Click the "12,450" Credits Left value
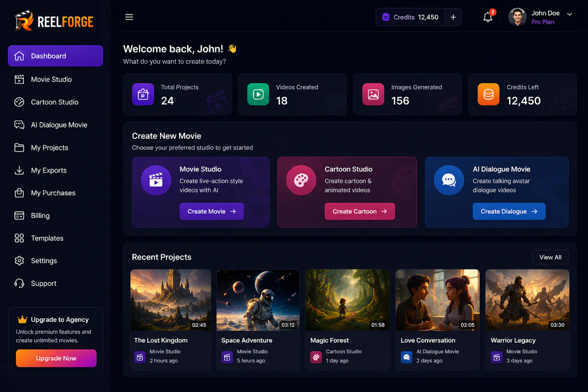The width and height of the screenshot is (588, 392). (524, 101)
